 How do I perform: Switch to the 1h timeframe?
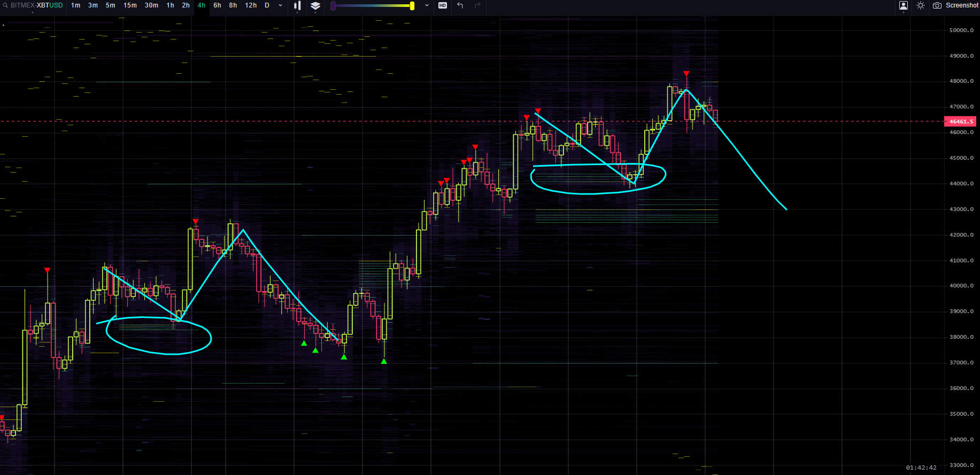tap(170, 5)
